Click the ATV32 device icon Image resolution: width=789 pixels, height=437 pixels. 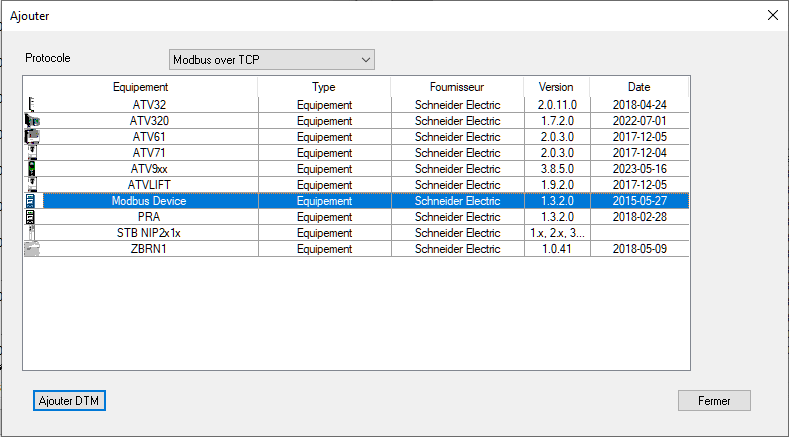[31, 104]
